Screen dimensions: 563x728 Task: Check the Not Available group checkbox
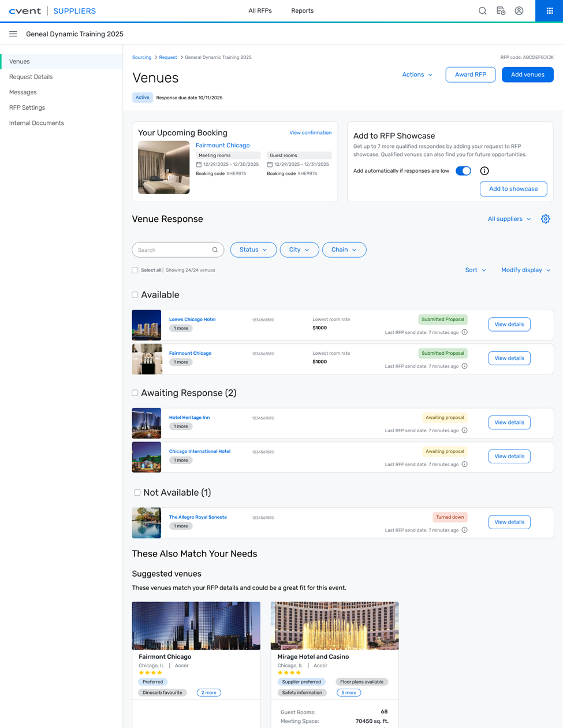(x=137, y=493)
